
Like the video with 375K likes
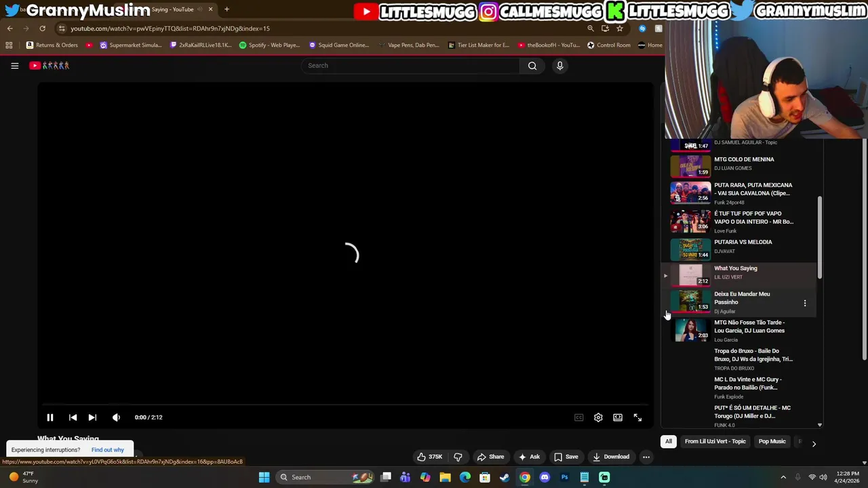click(429, 457)
